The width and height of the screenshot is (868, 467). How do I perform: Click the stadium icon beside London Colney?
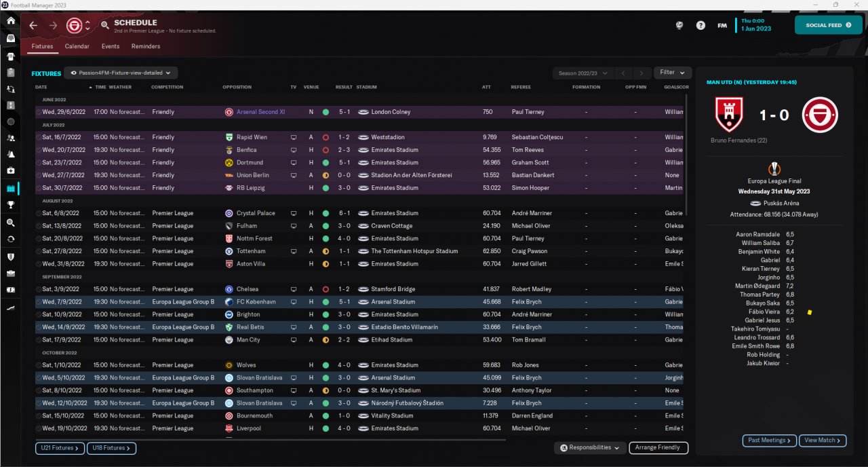click(x=363, y=112)
